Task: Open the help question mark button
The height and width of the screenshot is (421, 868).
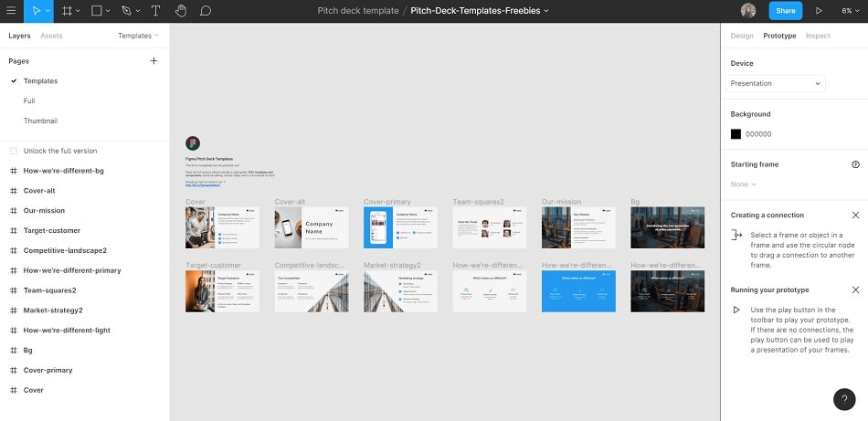Action: tap(844, 399)
